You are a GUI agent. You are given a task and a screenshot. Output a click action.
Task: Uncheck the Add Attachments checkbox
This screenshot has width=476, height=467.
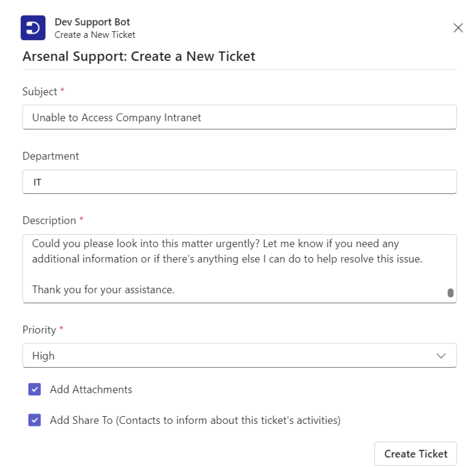[x=34, y=389]
